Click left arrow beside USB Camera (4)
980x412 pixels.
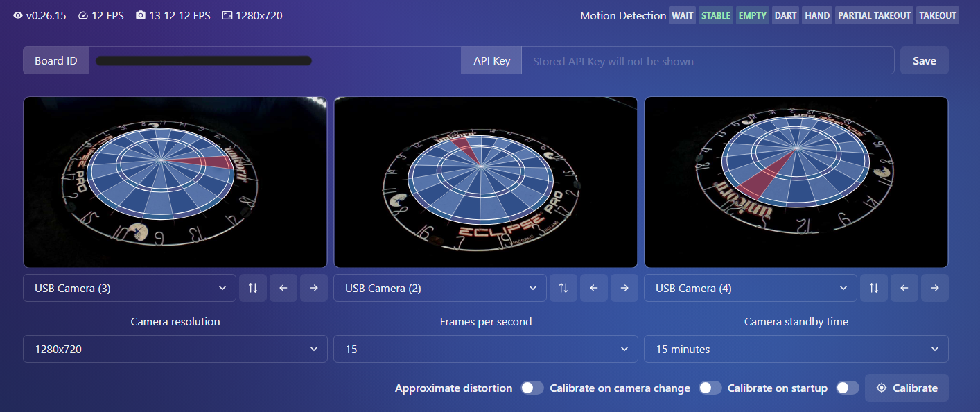click(904, 288)
